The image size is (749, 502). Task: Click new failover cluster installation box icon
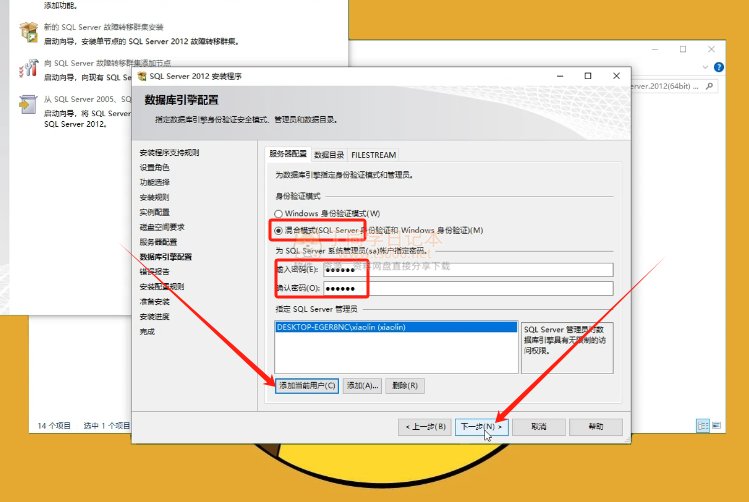point(28,32)
